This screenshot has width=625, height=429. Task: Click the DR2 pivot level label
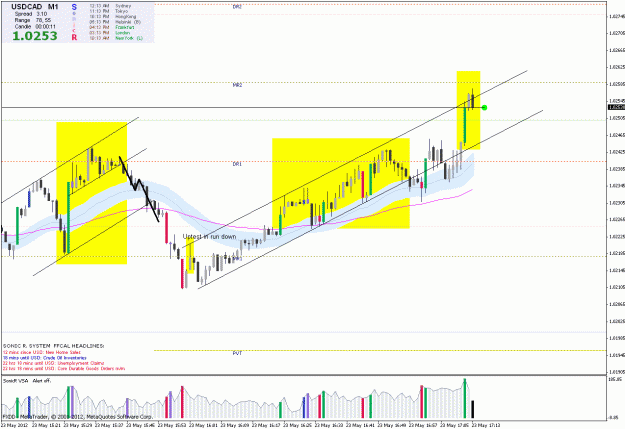[x=237, y=7]
